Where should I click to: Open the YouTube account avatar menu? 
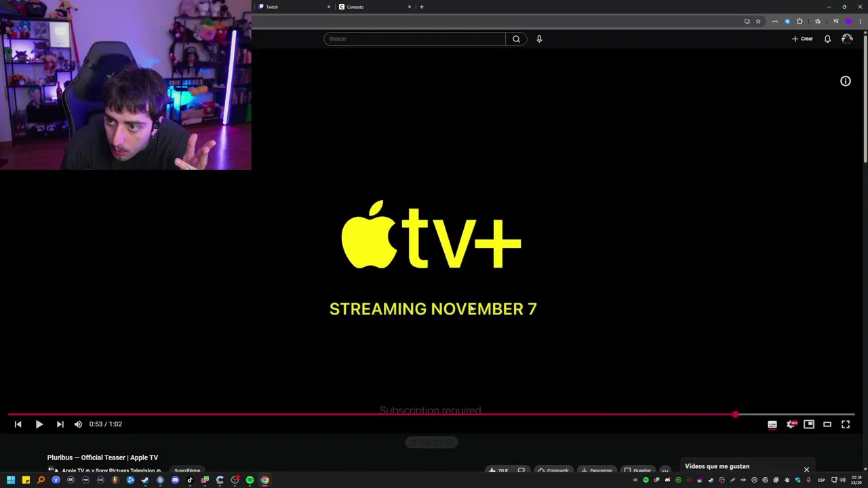[x=847, y=39]
